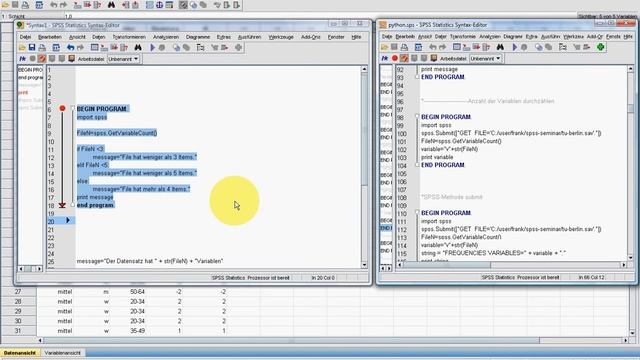Viewport: 640px width, 360px height.
Task: Open Diagramme menu in python.sps window
Action: [513, 36]
